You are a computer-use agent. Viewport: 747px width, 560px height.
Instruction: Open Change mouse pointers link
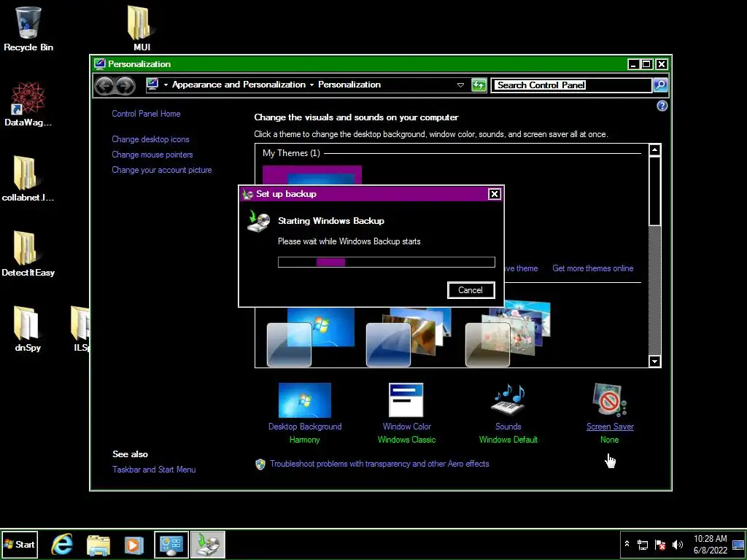click(x=152, y=155)
